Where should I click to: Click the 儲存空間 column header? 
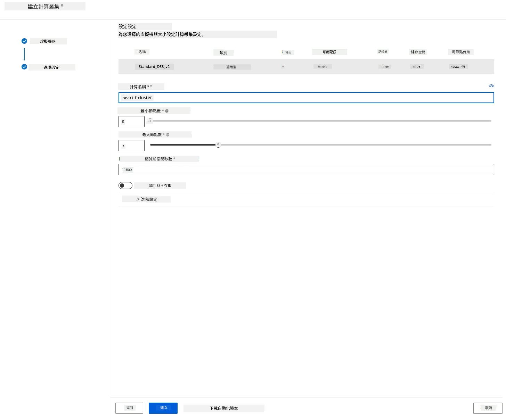pos(418,52)
